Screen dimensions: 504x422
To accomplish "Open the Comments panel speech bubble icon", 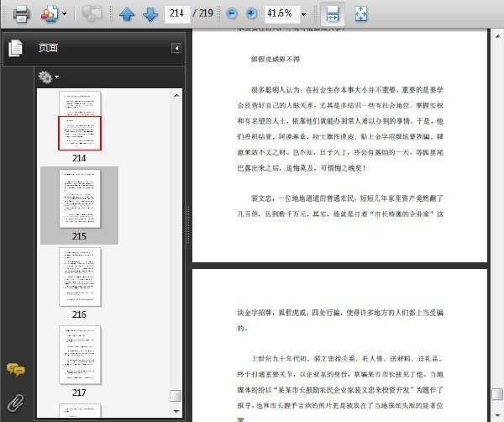I will 15,370.
